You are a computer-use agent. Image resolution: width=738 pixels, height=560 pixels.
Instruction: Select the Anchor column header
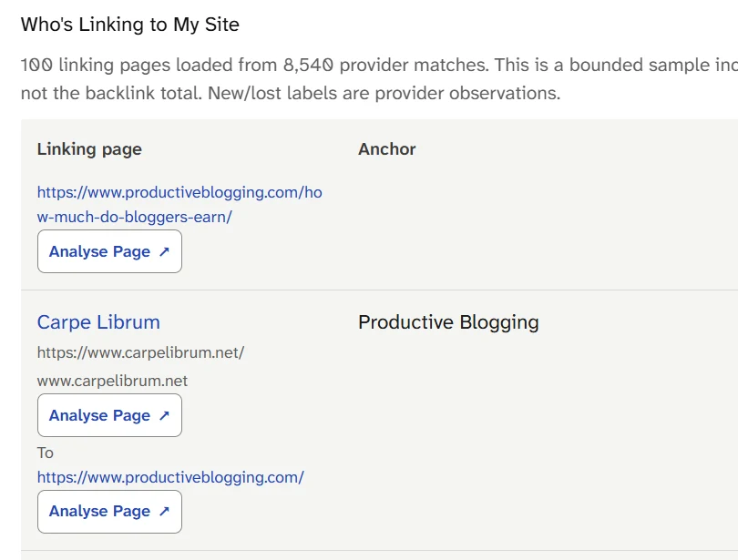(x=387, y=149)
